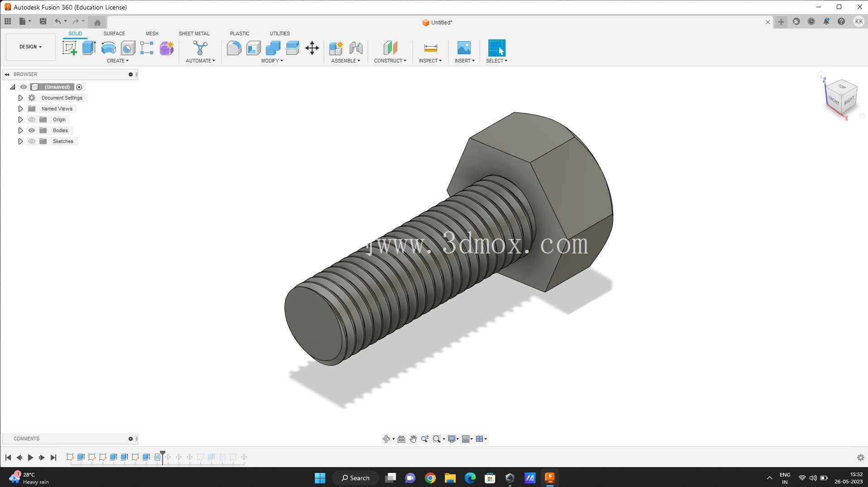Click the activate radio button beside Unsaved
868x487 pixels.
coord(79,87)
